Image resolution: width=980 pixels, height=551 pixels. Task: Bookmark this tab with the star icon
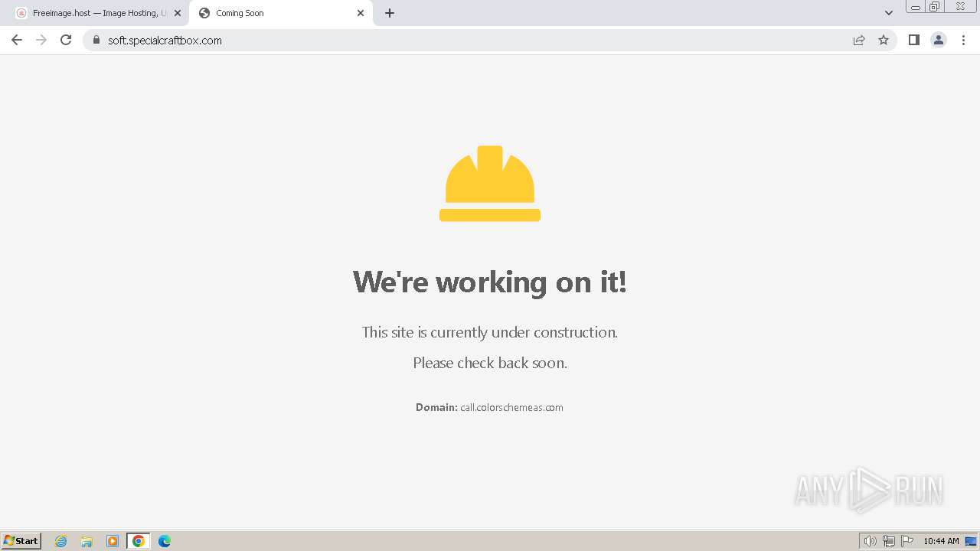(x=884, y=40)
